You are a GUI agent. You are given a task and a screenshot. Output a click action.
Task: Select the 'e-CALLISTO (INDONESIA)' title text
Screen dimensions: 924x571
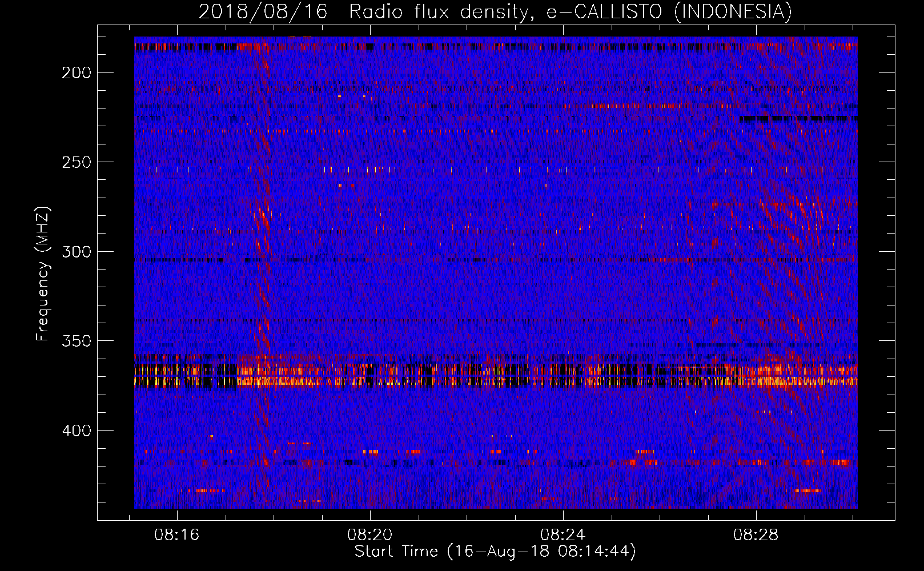point(669,11)
